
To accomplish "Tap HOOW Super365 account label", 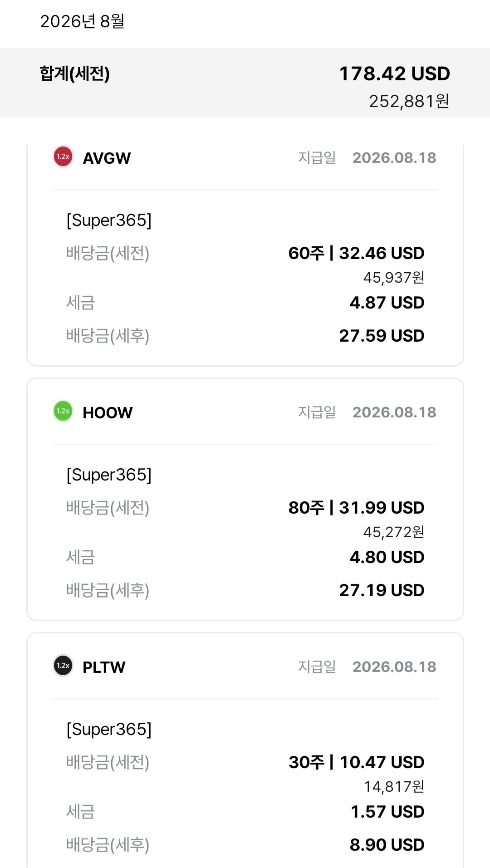I will pos(109,475).
